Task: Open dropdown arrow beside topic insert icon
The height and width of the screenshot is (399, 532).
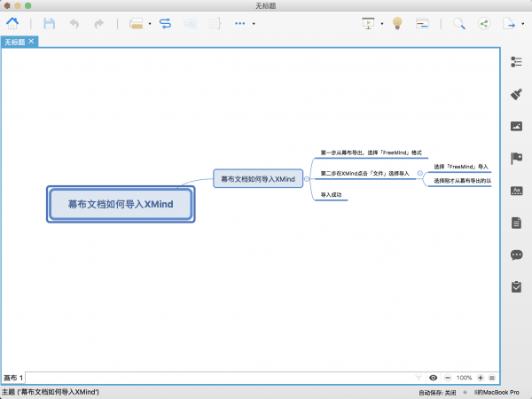Action: (x=150, y=24)
